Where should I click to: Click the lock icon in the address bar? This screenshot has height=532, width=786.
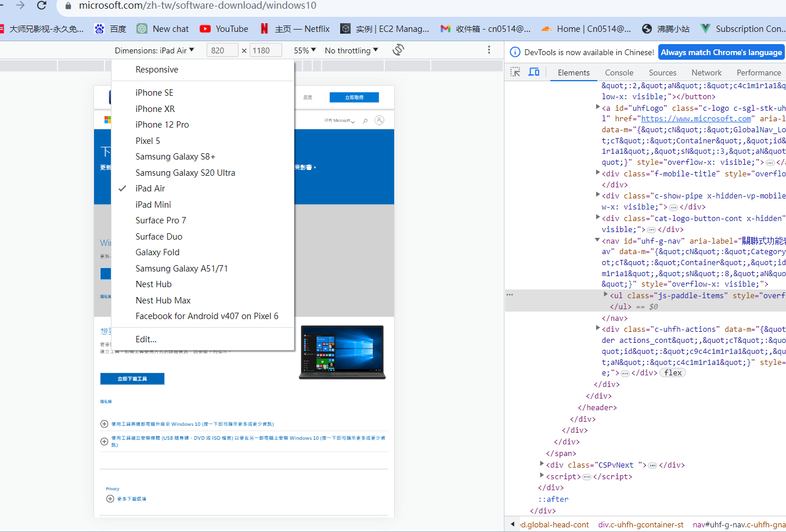[x=68, y=6]
